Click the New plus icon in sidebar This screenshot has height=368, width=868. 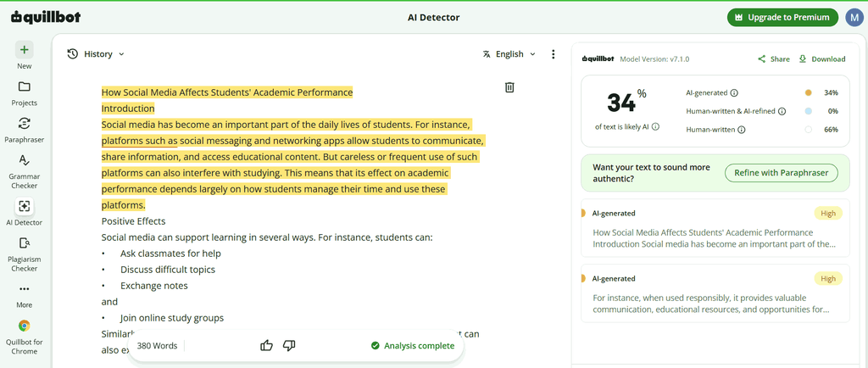pyautogui.click(x=24, y=50)
